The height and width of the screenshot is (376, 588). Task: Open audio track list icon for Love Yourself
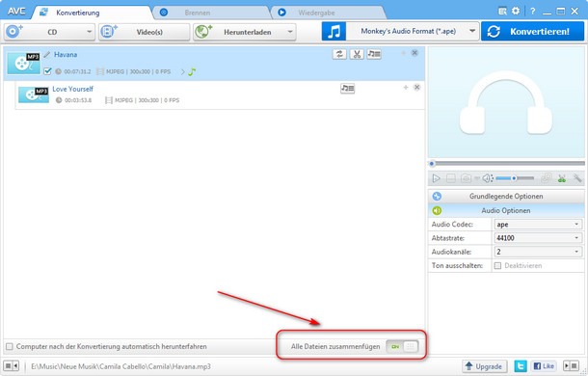[x=348, y=89]
